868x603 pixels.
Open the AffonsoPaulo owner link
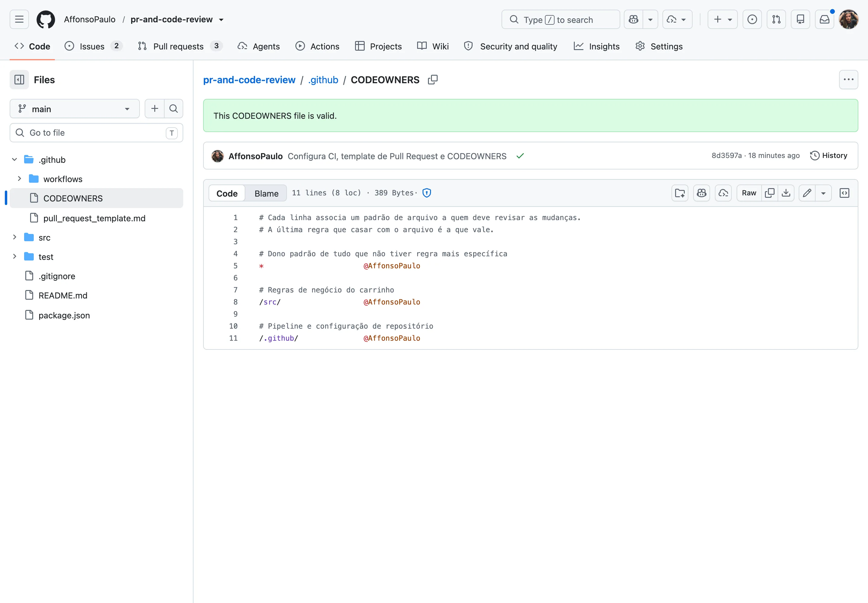[90, 19]
